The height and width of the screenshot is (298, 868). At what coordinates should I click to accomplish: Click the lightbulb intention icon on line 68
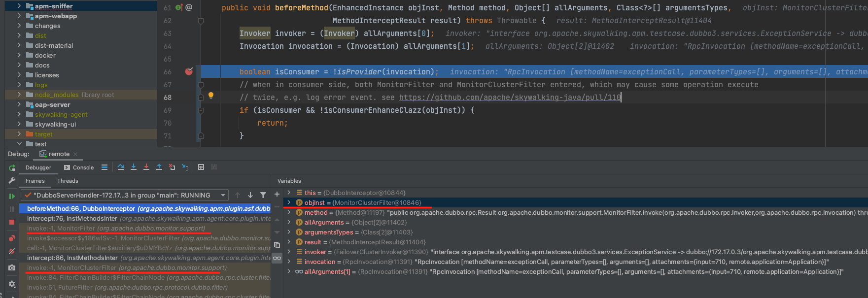point(211,96)
